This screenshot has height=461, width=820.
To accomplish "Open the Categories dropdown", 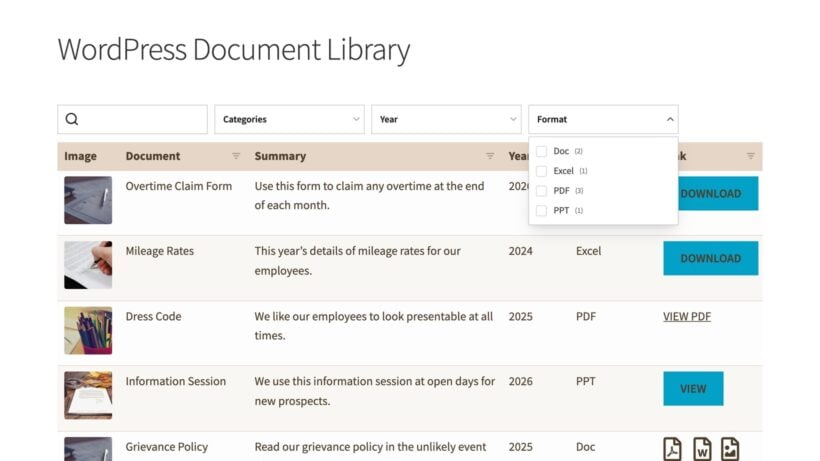I will coord(289,119).
